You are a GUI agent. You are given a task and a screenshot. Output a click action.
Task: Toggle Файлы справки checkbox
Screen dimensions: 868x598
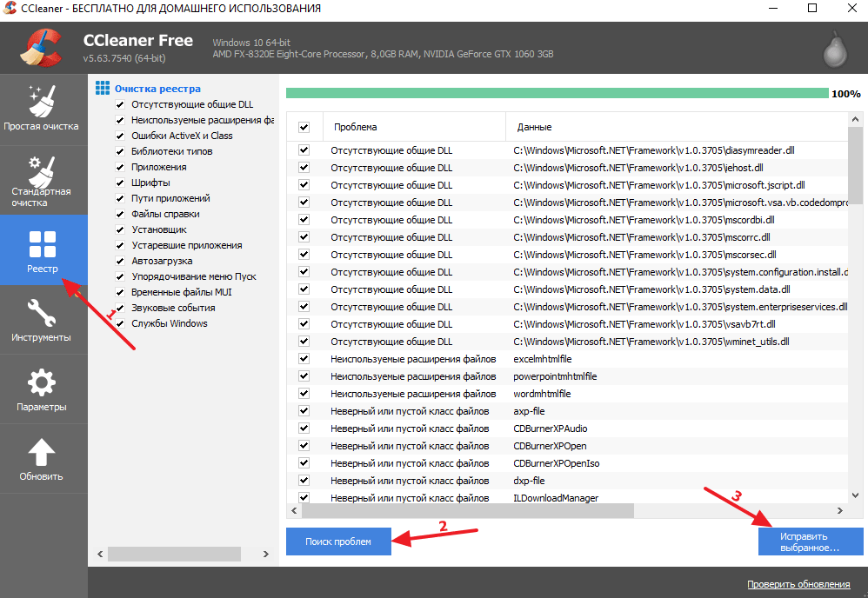click(120, 214)
